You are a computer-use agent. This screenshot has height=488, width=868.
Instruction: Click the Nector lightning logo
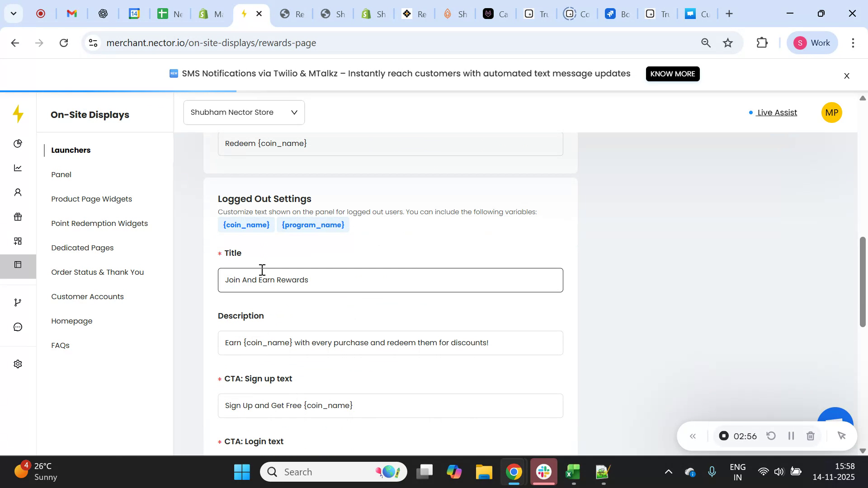[x=18, y=114]
